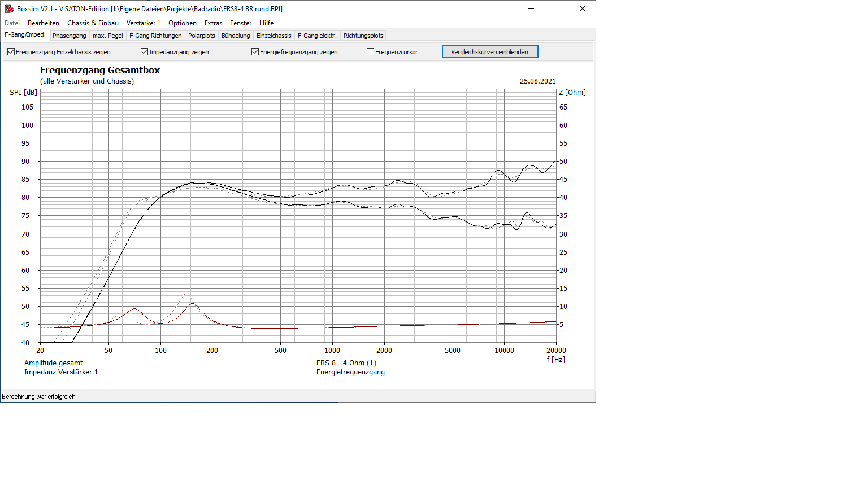Screen dimensions: 868x488
Task: Go to the Polarplots tab
Action: (x=201, y=36)
